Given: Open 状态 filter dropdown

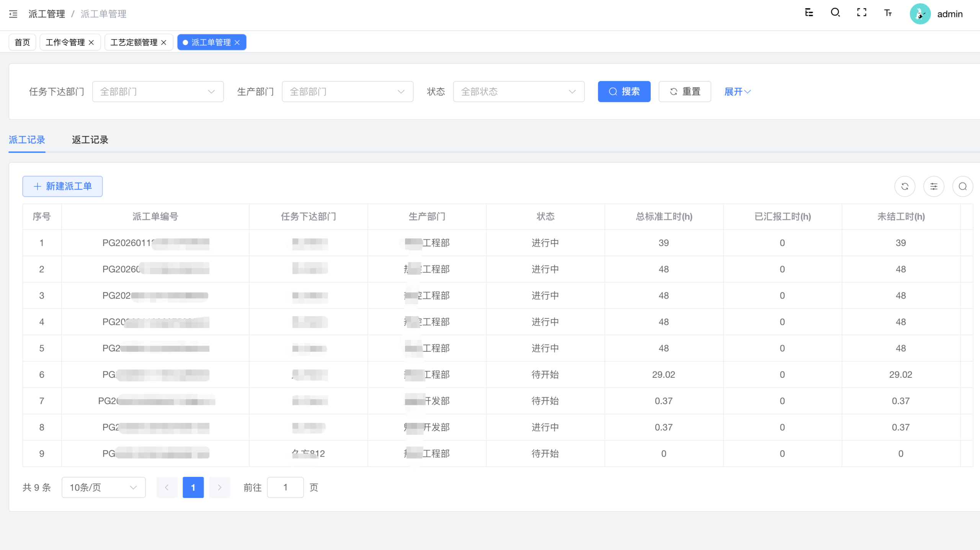Looking at the screenshot, I should [x=519, y=91].
